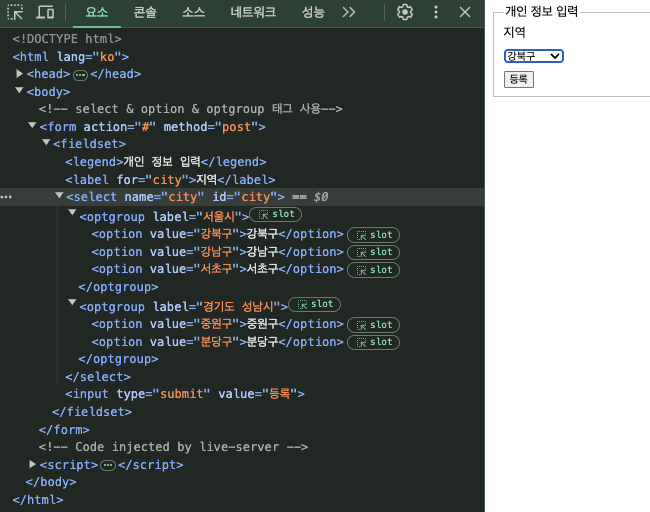Select the closing </form> line
Screen dimensions: 650x512
point(64,430)
